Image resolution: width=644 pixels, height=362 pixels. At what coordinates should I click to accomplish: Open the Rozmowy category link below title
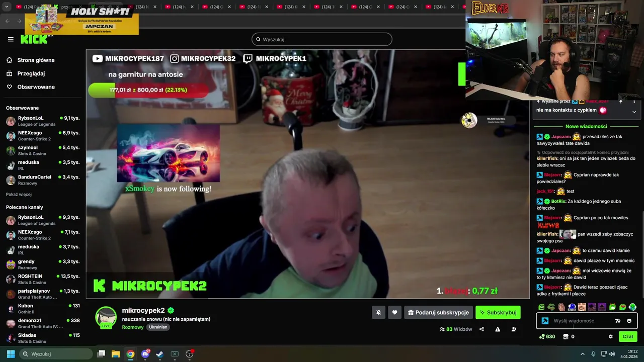click(133, 327)
